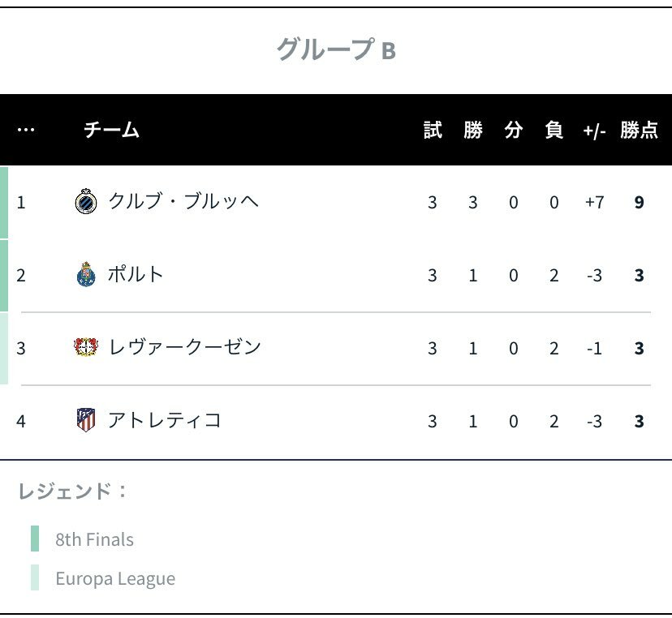Click the three-dots rank column header
This screenshot has width=672, height=618.
pyautogui.click(x=26, y=130)
